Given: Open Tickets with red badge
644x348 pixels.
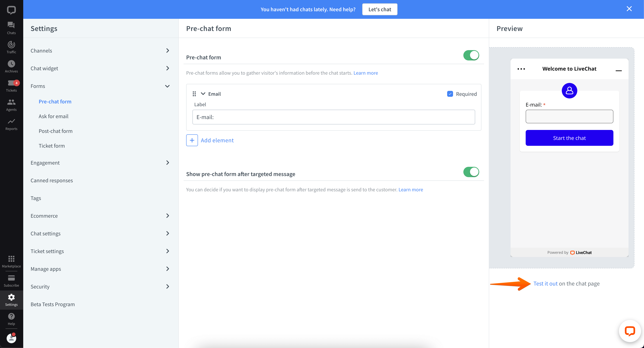Looking at the screenshot, I should (11, 86).
